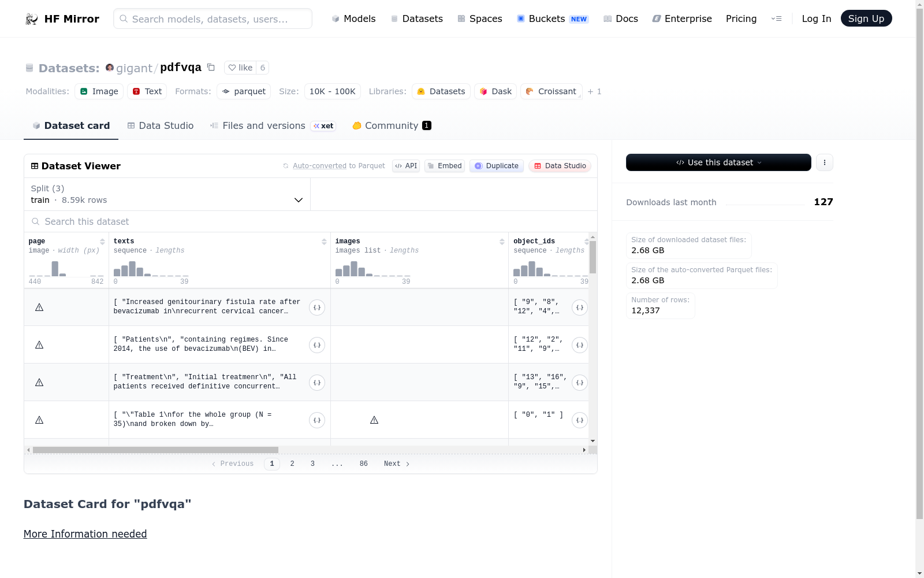Click the Sign Up button
Screen dimensions: 924x578
(866, 18)
